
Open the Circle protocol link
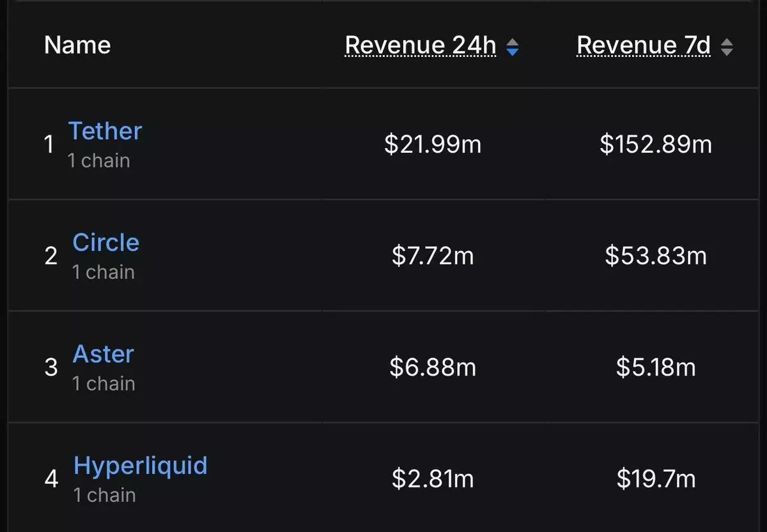point(105,243)
